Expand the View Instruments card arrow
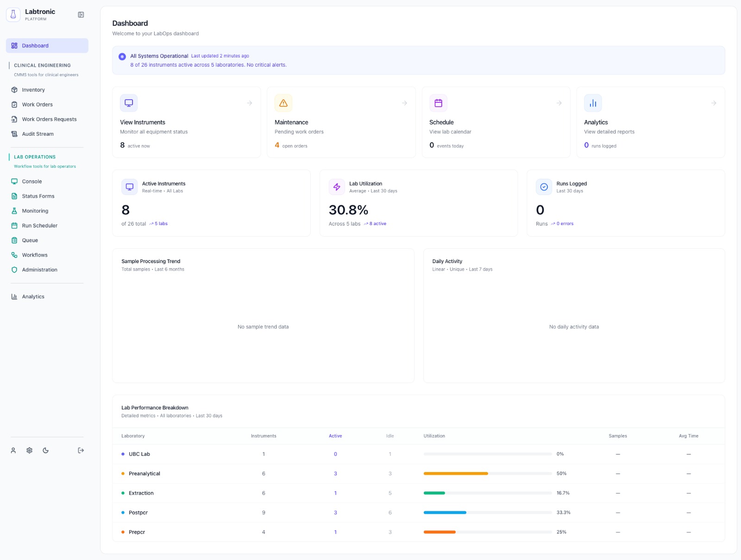This screenshot has width=741, height=560. tap(250, 103)
